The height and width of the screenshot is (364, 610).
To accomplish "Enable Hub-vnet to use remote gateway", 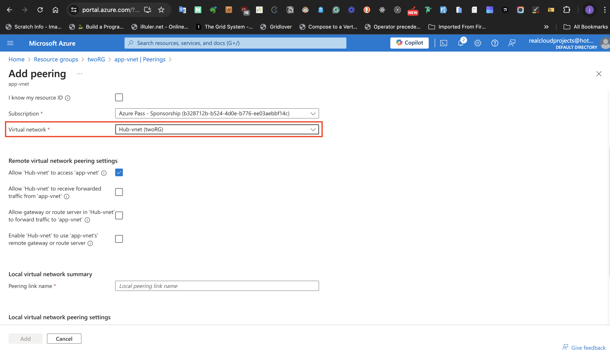I will pos(119,239).
